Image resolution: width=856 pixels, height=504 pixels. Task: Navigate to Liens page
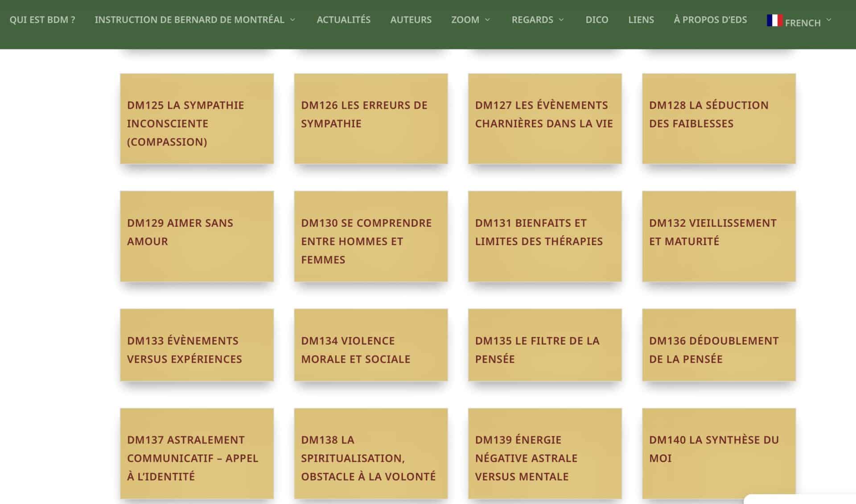coord(641,20)
